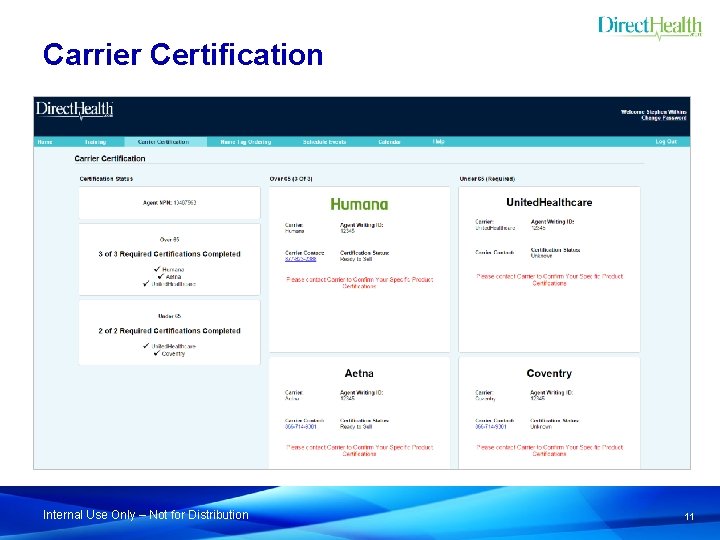This screenshot has width=720, height=540.
Task: Click Humana's 'Ready to Sell' certification status
Action: 356,259
